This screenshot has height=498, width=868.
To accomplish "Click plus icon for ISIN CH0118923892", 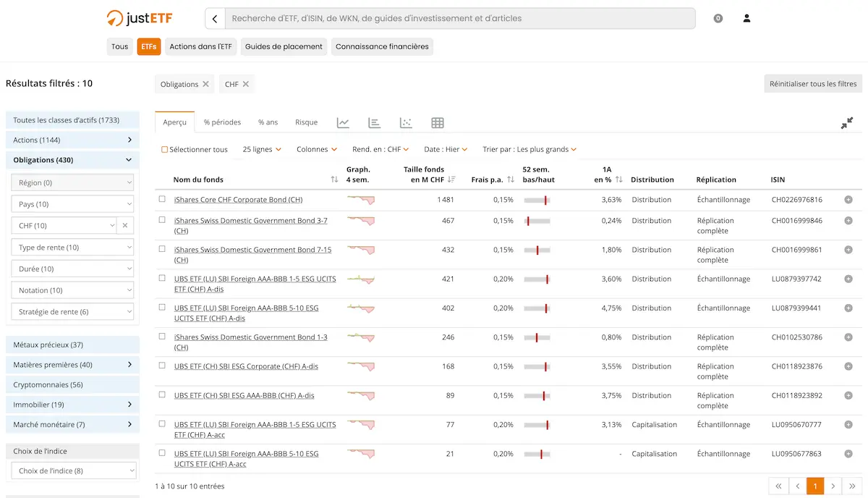I will [848, 396].
